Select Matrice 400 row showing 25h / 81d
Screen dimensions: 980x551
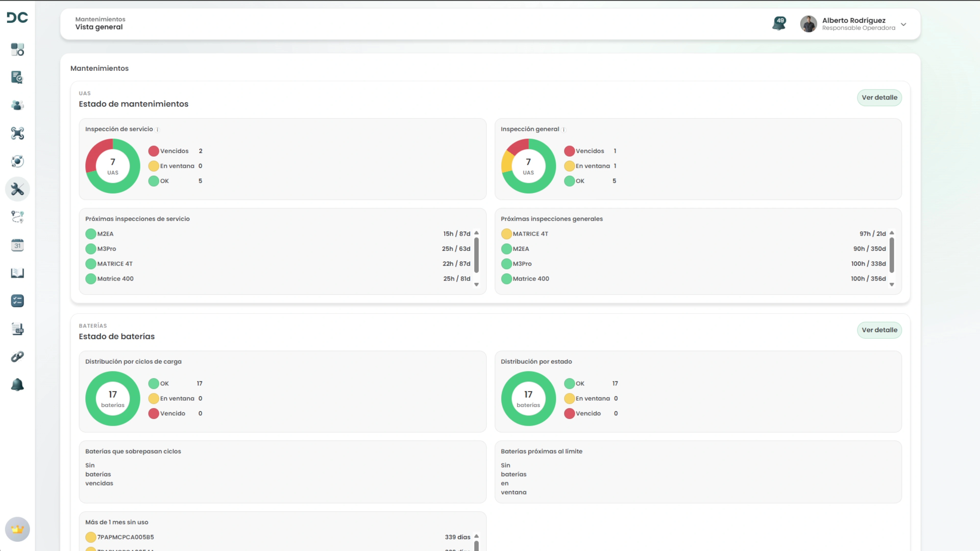(x=278, y=279)
